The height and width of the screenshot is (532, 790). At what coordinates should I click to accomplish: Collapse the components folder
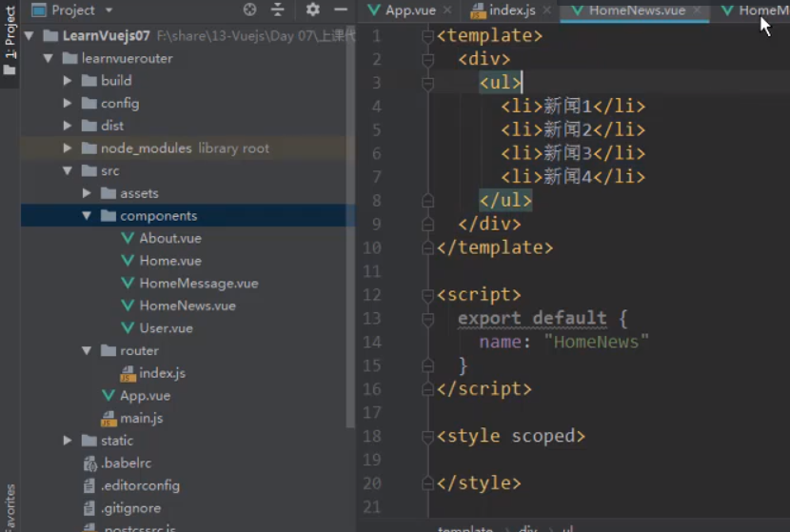pyautogui.click(x=87, y=216)
